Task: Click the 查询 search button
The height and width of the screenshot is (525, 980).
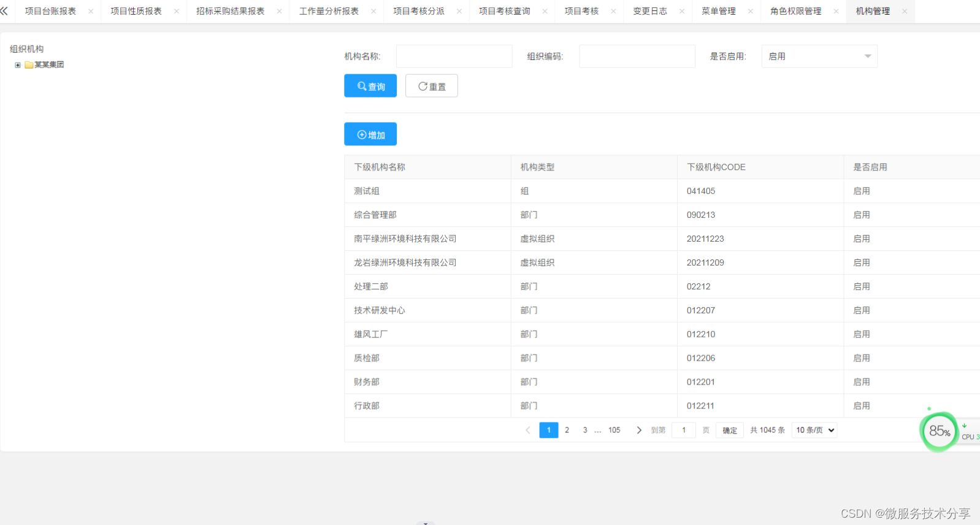Action: pos(370,86)
